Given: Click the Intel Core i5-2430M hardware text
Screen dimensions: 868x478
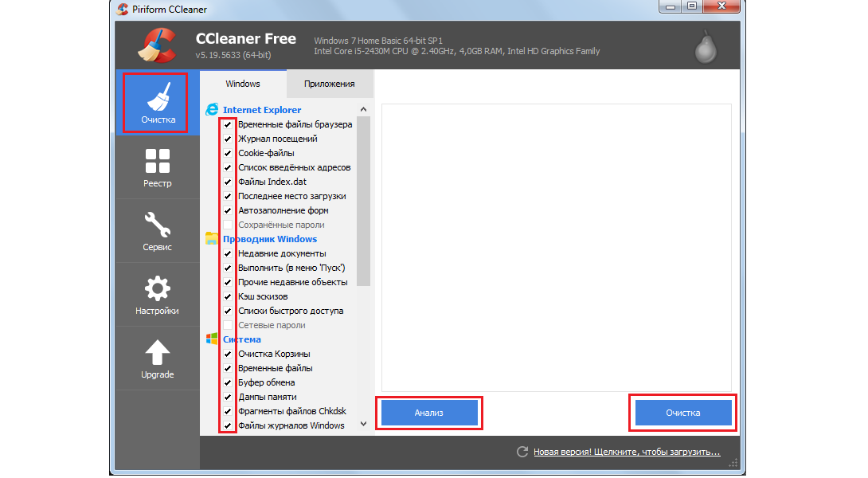Looking at the screenshot, I should click(457, 51).
